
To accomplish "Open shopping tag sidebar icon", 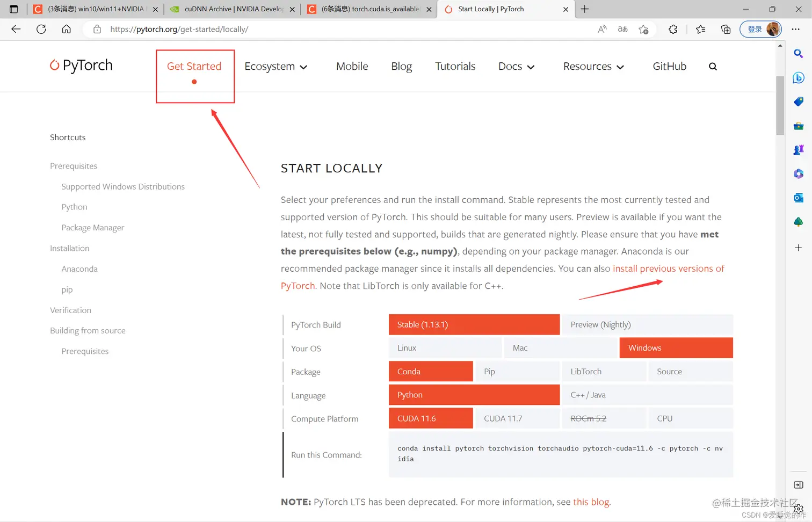I will click(799, 102).
